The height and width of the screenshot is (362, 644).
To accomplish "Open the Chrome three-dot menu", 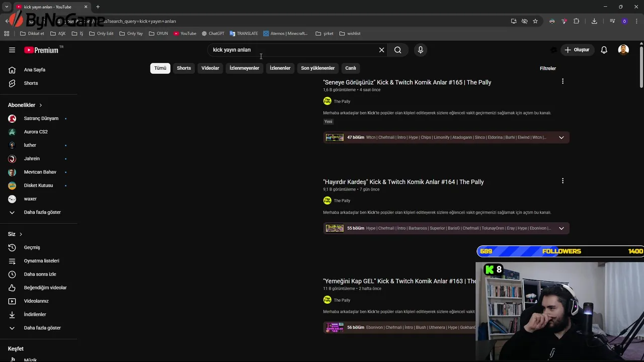I will pyautogui.click(x=636, y=21).
